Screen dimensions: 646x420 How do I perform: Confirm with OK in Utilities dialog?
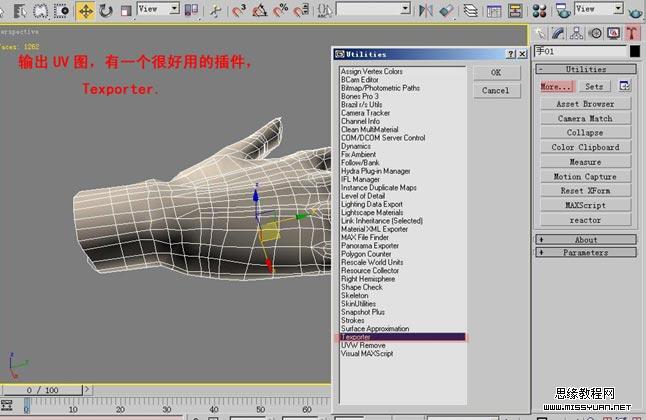pos(496,73)
